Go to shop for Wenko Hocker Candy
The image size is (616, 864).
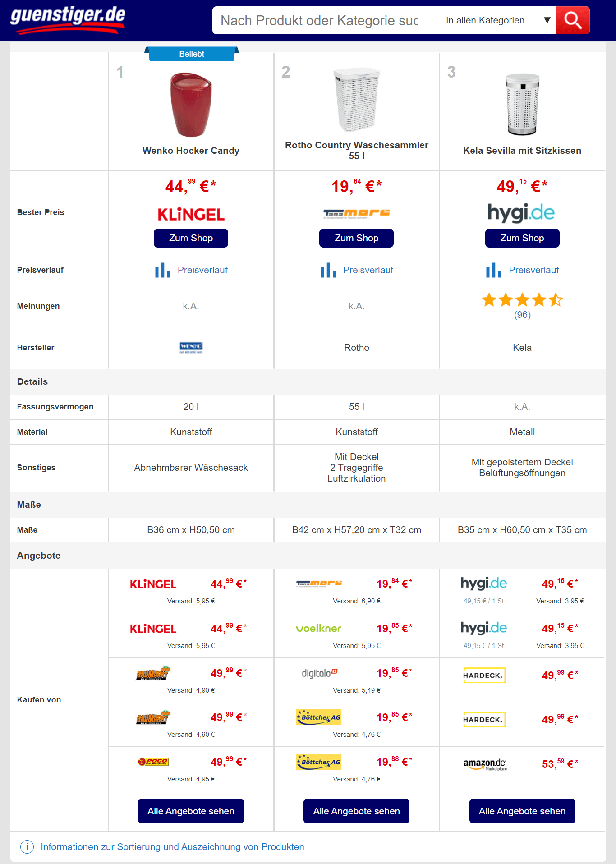[x=191, y=238]
